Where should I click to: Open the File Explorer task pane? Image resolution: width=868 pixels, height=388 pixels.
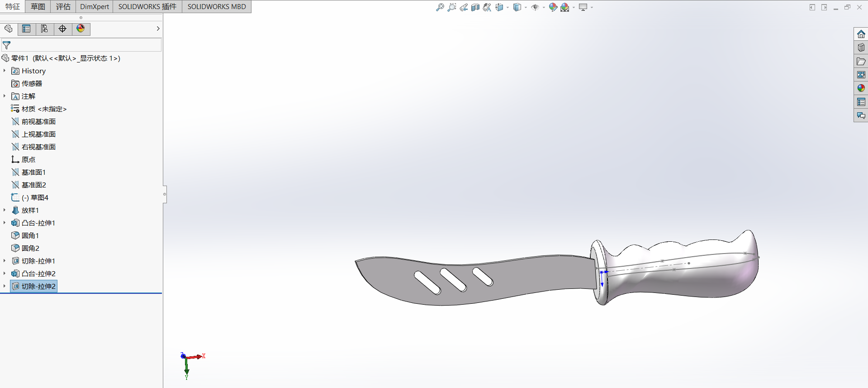coord(861,61)
